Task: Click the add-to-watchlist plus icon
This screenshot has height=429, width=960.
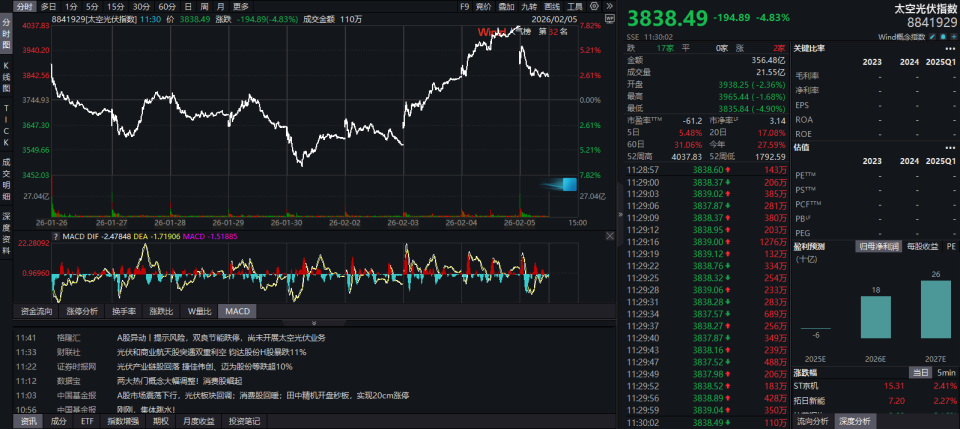Action: point(954,37)
